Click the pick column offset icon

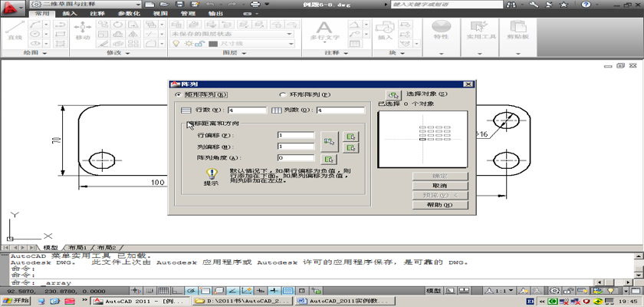click(x=352, y=147)
